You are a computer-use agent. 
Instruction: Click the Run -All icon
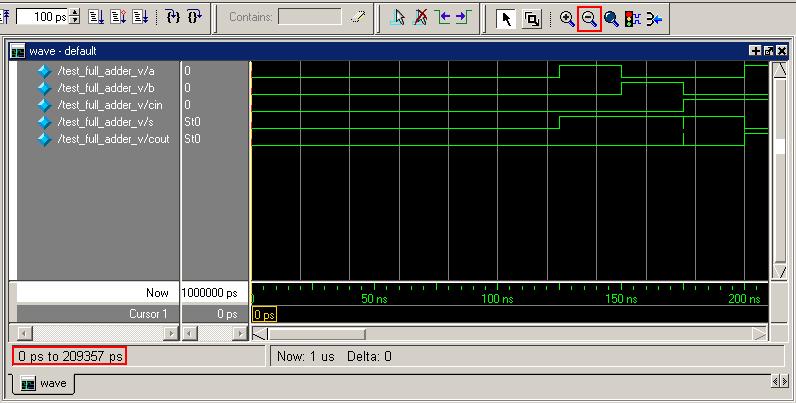click(141, 17)
